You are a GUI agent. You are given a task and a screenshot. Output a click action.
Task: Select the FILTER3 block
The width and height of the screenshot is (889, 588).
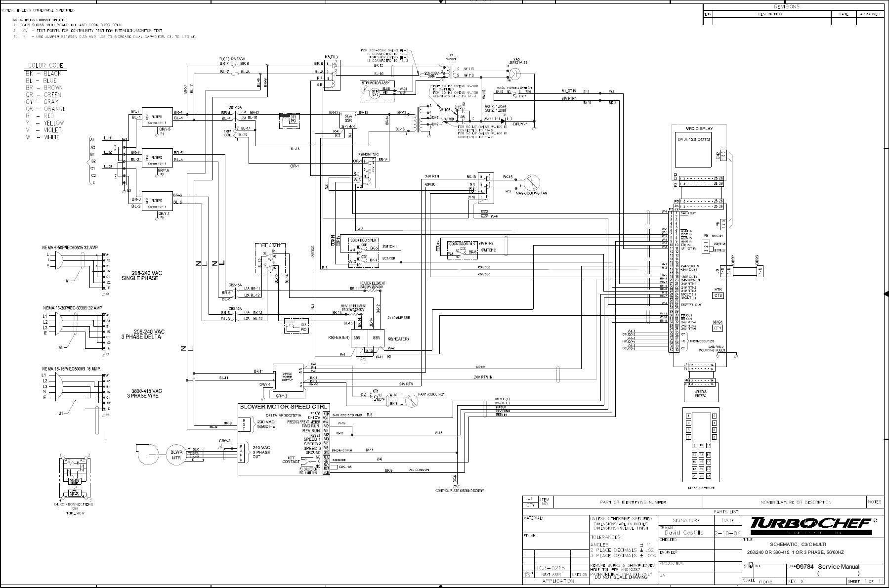coord(157,202)
